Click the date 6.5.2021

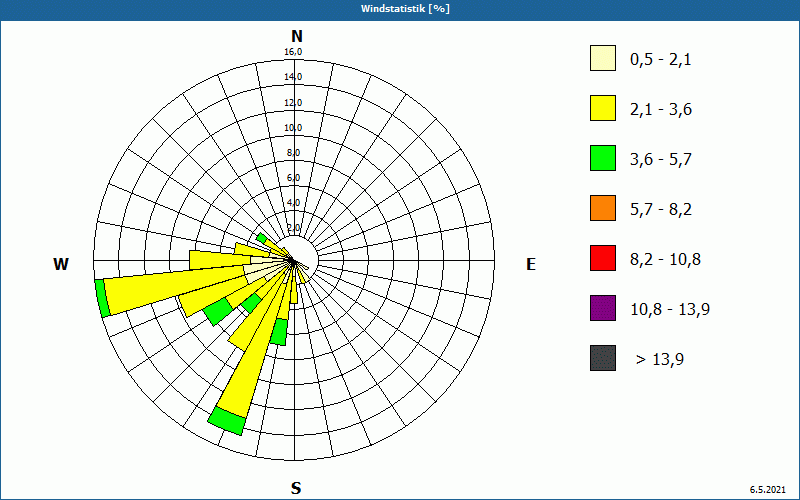coord(767,490)
